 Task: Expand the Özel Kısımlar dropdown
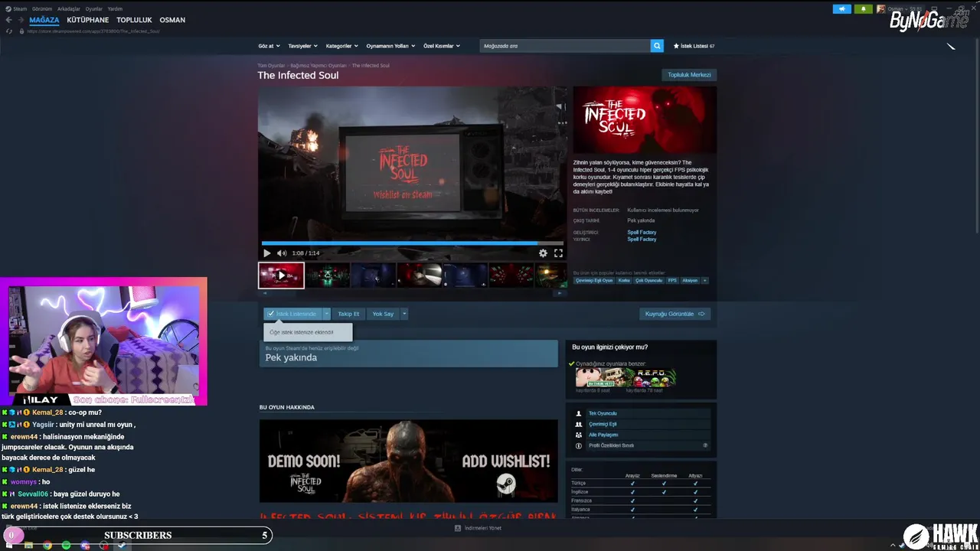(x=442, y=46)
